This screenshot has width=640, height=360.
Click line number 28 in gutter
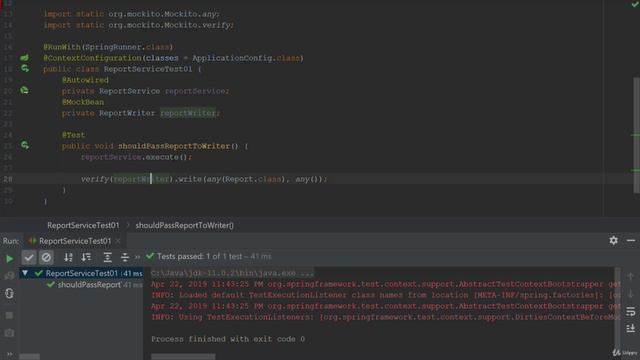[8, 179]
